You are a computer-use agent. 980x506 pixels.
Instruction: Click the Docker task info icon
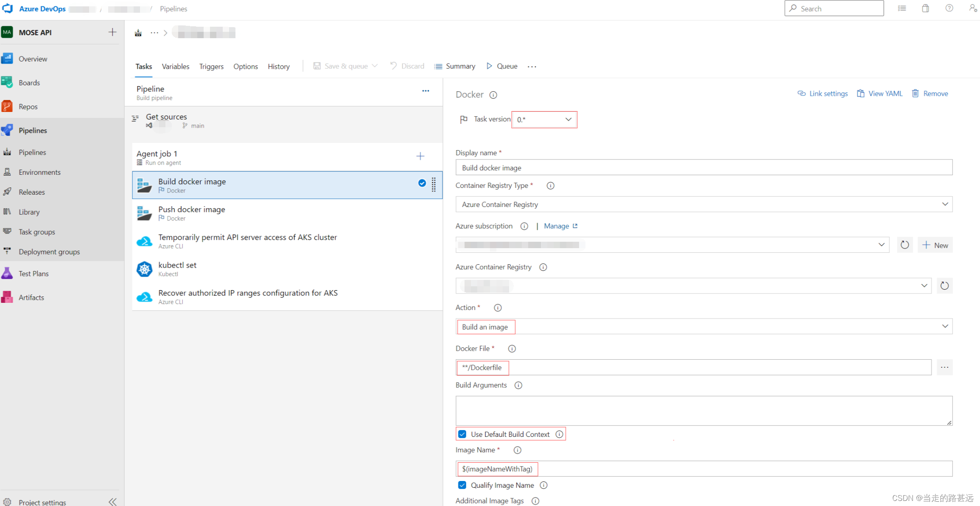(493, 95)
